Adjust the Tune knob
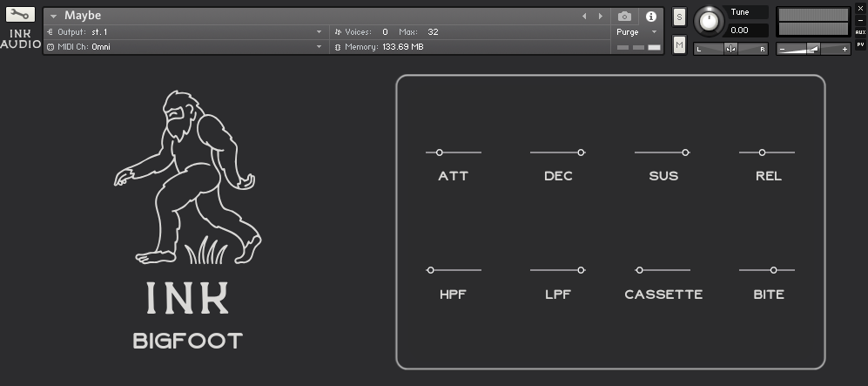868x386 pixels. tap(710, 22)
